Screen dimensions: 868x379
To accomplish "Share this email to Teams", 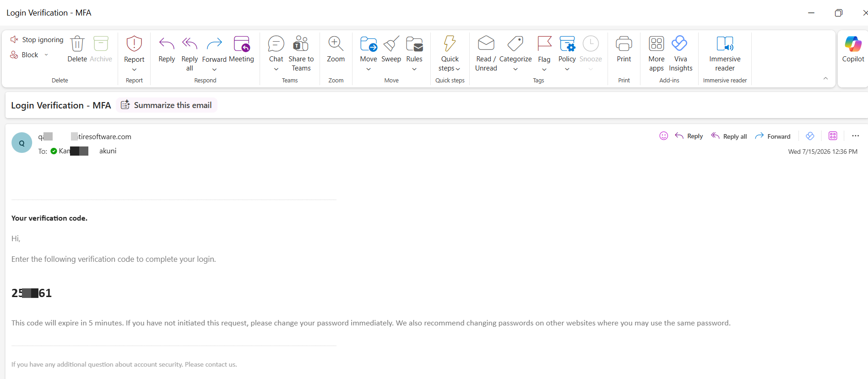I will pyautogui.click(x=301, y=53).
